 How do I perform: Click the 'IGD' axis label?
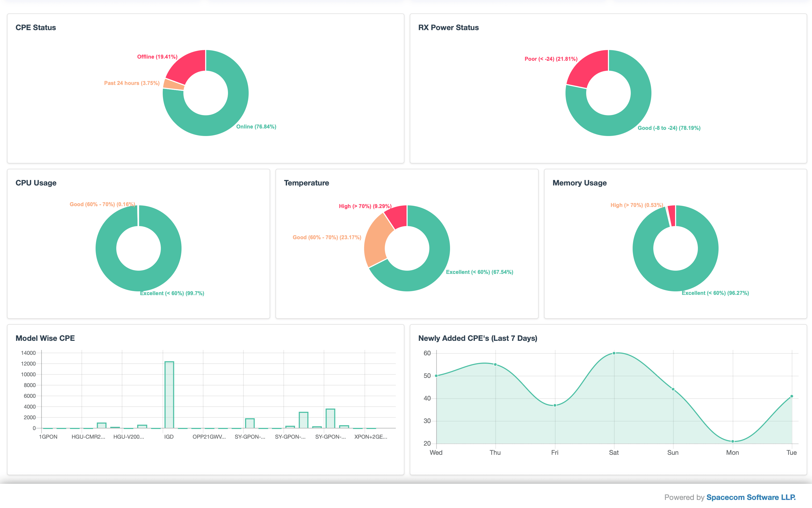[x=169, y=437]
